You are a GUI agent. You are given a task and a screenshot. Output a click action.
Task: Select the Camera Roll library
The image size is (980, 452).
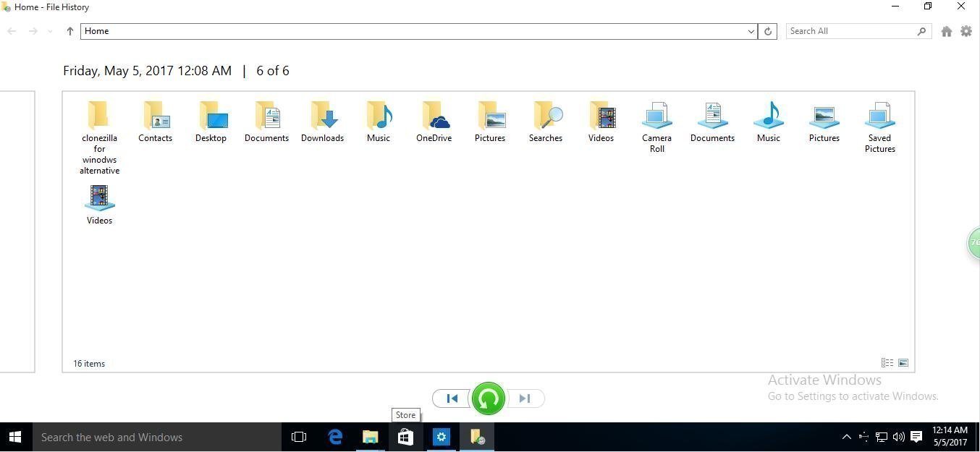[x=656, y=127]
